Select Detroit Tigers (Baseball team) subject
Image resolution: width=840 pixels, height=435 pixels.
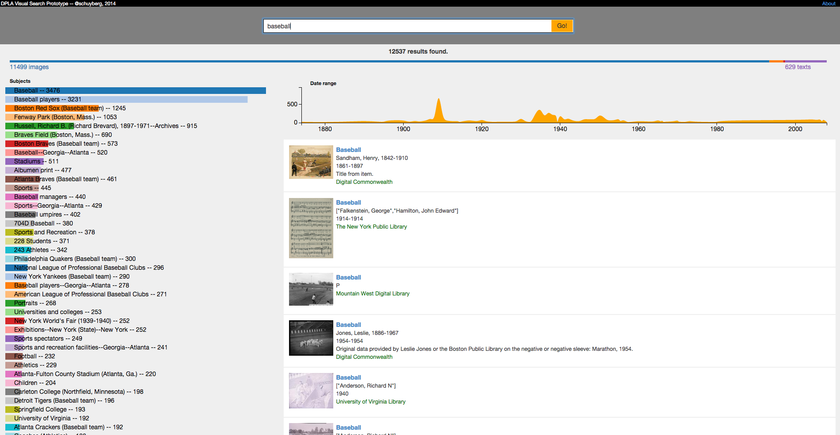point(60,400)
